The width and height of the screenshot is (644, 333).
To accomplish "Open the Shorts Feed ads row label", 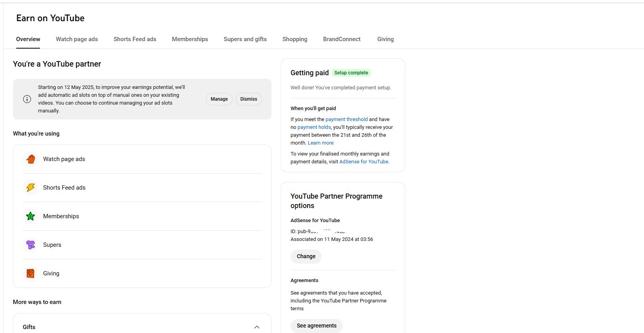I will (x=64, y=188).
